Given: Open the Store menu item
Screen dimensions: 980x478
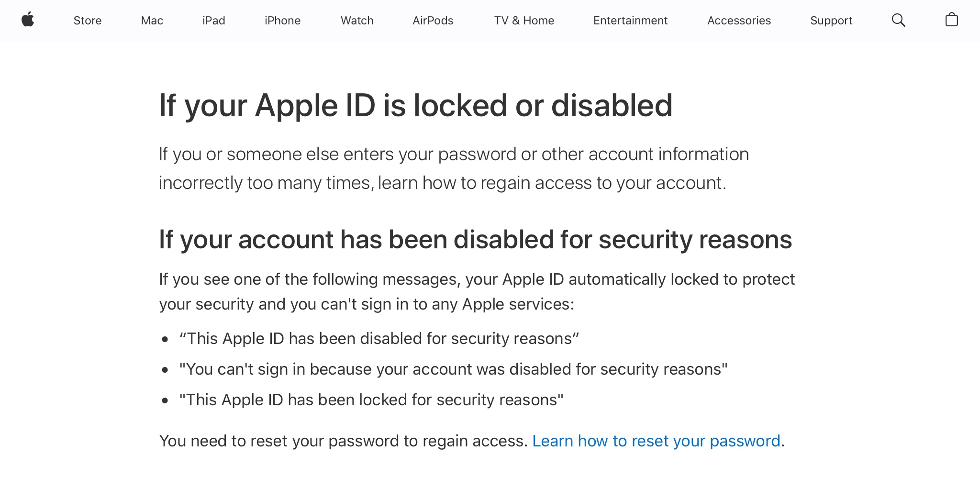Looking at the screenshot, I should [x=88, y=21].
